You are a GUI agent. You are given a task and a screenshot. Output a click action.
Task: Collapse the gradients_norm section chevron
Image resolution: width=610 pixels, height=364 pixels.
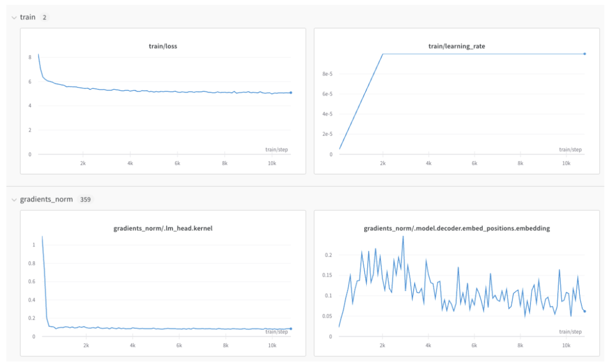pos(13,200)
